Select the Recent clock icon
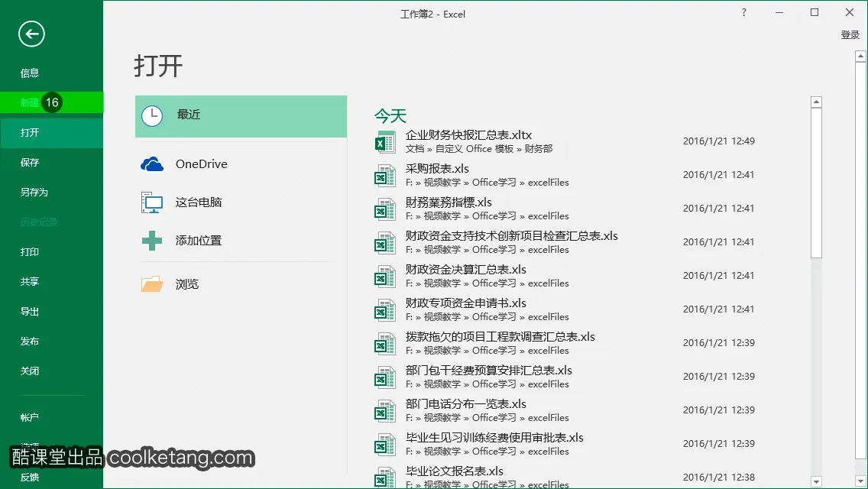This screenshot has height=489, width=868. pyautogui.click(x=152, y=115)
